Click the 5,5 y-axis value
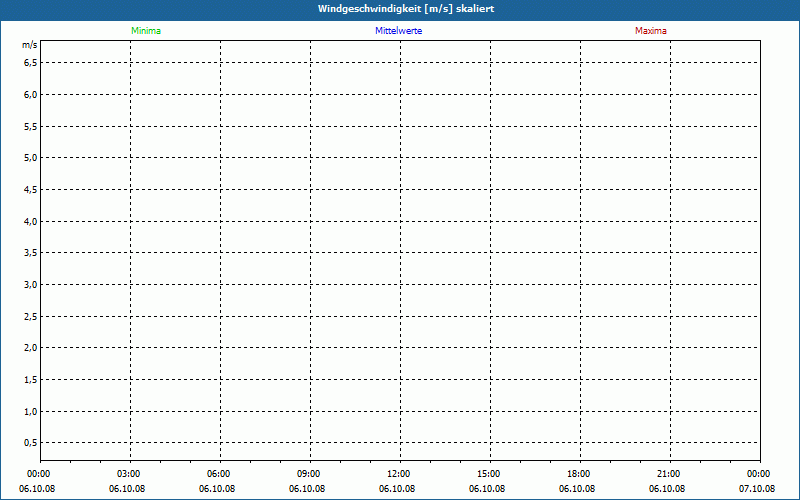Image resolution: width=800 pixels, height=500 pixels. 31,127
